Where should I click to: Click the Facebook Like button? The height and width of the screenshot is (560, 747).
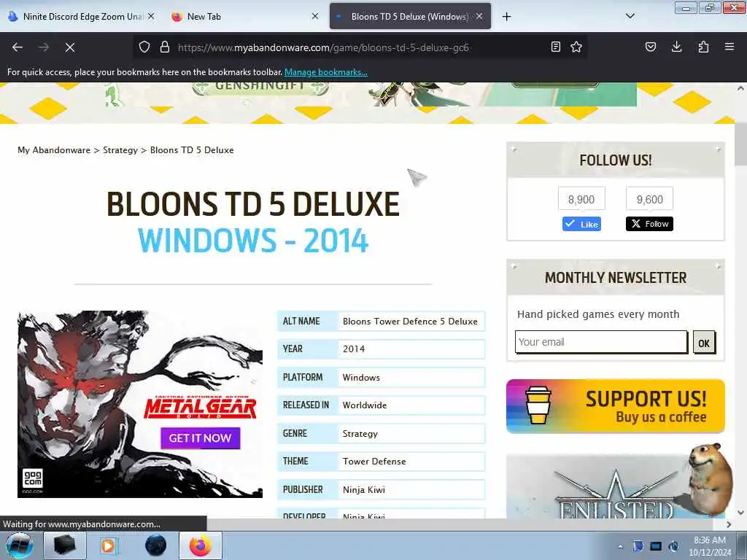581,224
